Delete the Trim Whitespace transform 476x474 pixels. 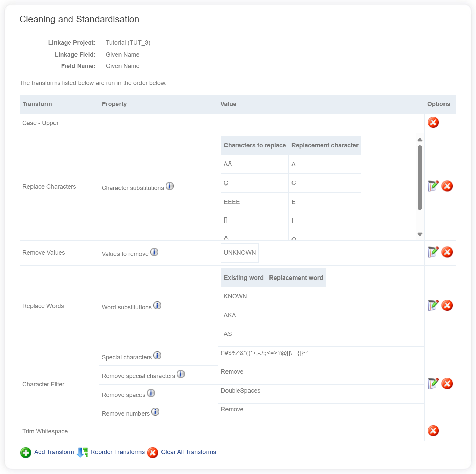coord(433,431)
